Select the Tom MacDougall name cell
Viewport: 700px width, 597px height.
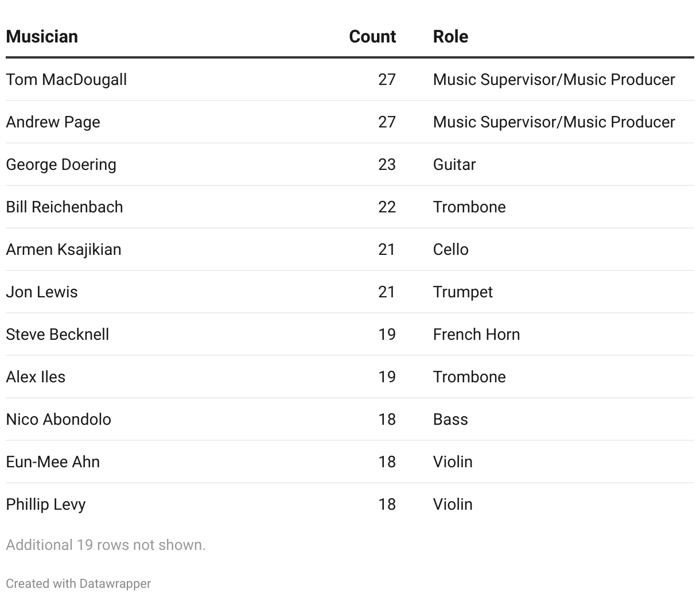click(x=66, y=79)
